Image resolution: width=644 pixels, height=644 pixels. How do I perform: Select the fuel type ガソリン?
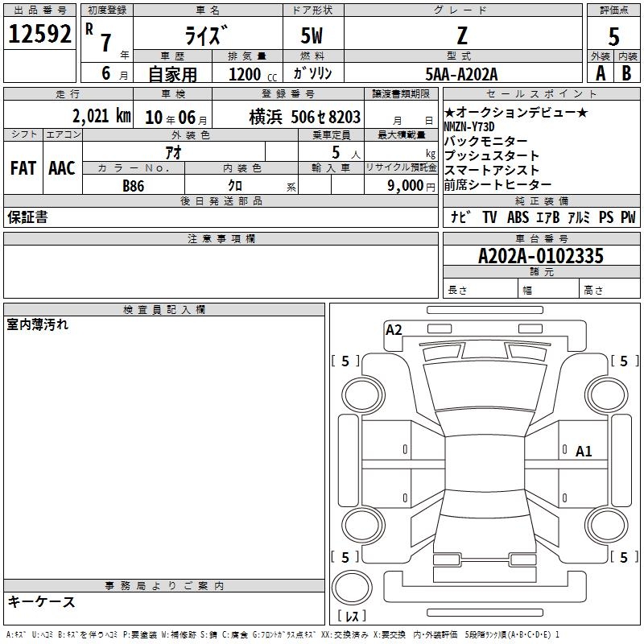click(x=312, y=73)
